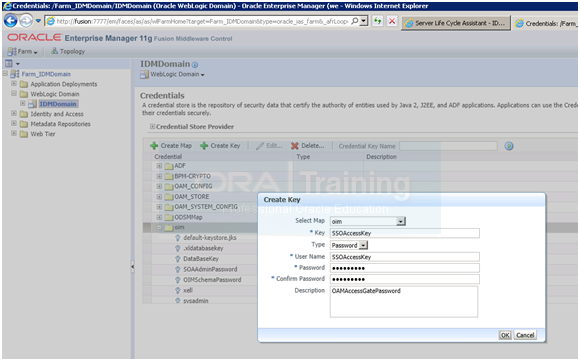Click the Farm_IDMDomain farm icon

pos(15,74)
